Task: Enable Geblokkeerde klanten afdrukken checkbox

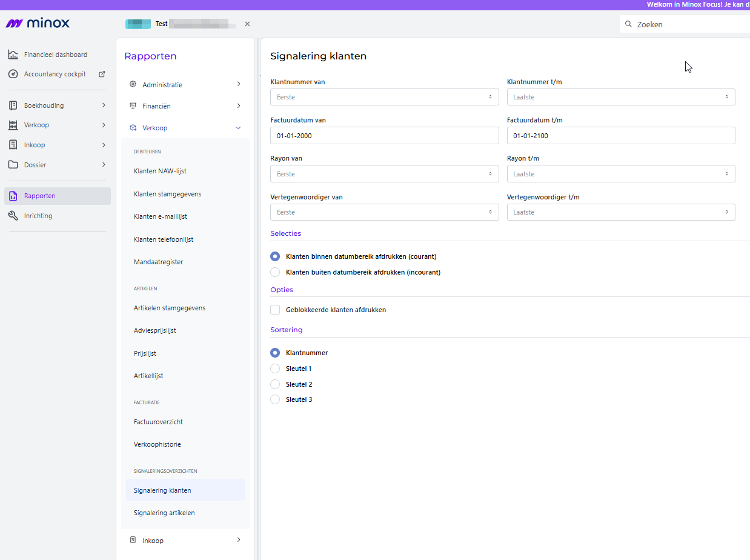Action: coord(275,310)
